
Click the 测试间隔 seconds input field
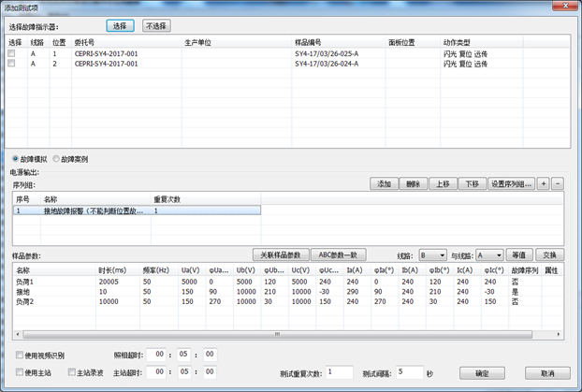pos(409,372)
